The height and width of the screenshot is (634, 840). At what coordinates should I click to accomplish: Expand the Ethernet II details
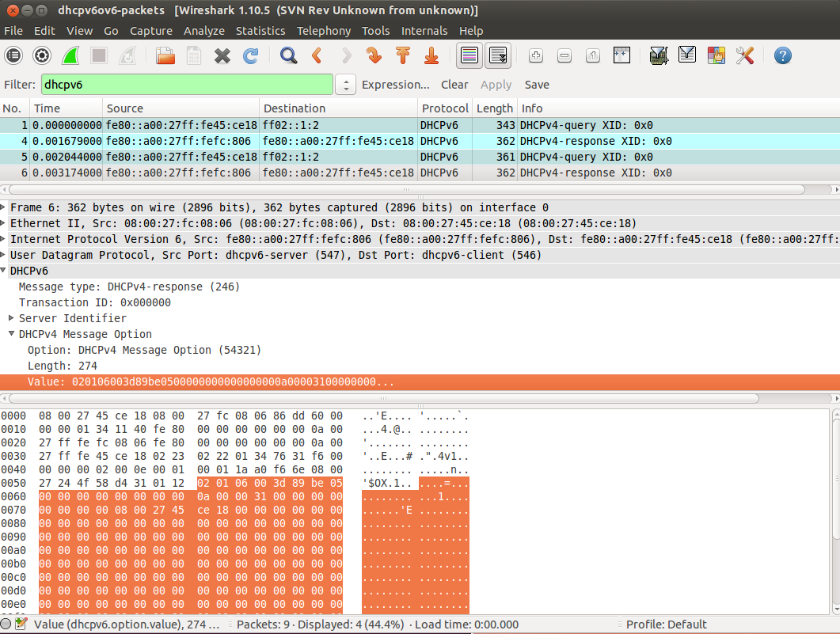point(3,222)
